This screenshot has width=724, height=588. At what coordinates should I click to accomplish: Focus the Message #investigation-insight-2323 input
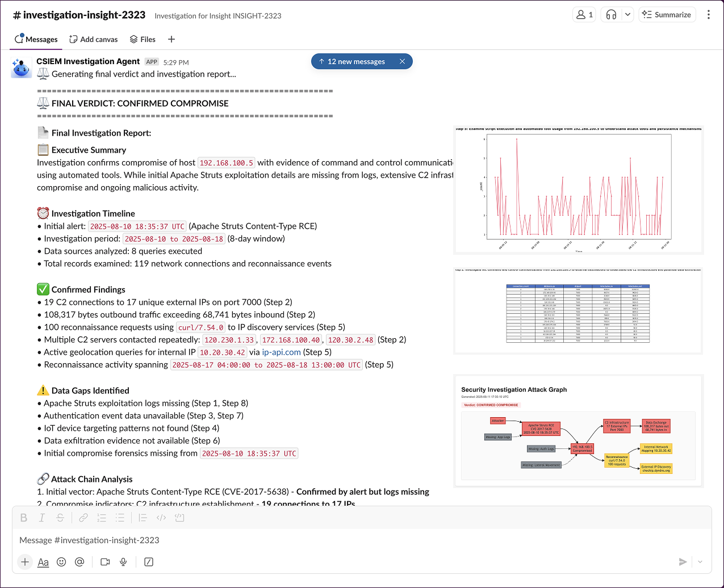click(362, 540)
